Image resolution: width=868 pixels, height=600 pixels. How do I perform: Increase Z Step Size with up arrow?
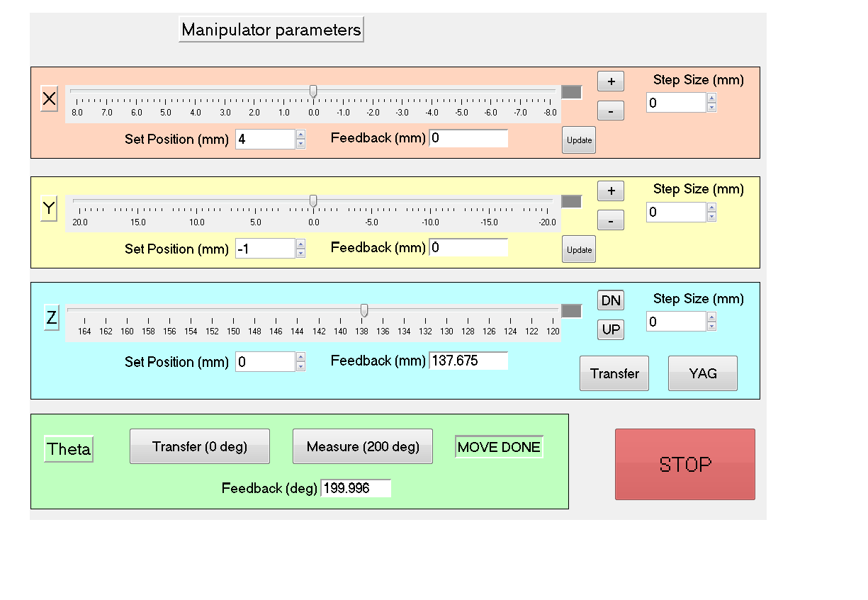[x=711, y=317]
